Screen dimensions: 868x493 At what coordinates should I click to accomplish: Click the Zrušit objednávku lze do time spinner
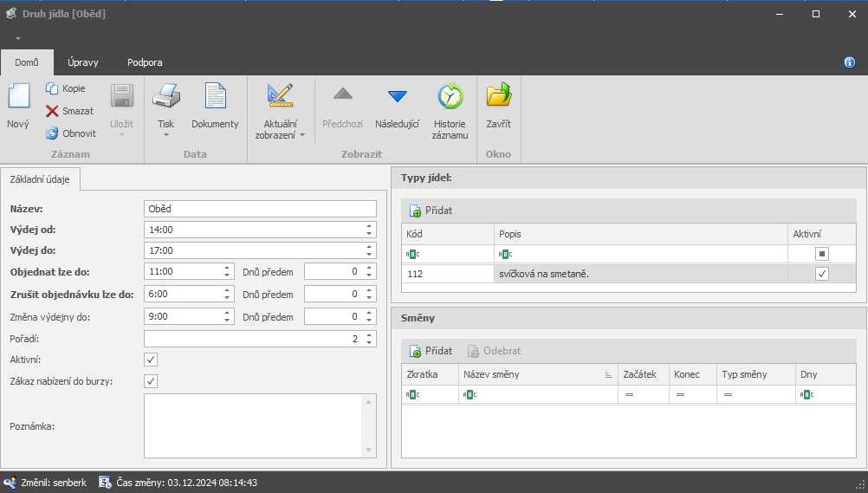click(226, 294)
